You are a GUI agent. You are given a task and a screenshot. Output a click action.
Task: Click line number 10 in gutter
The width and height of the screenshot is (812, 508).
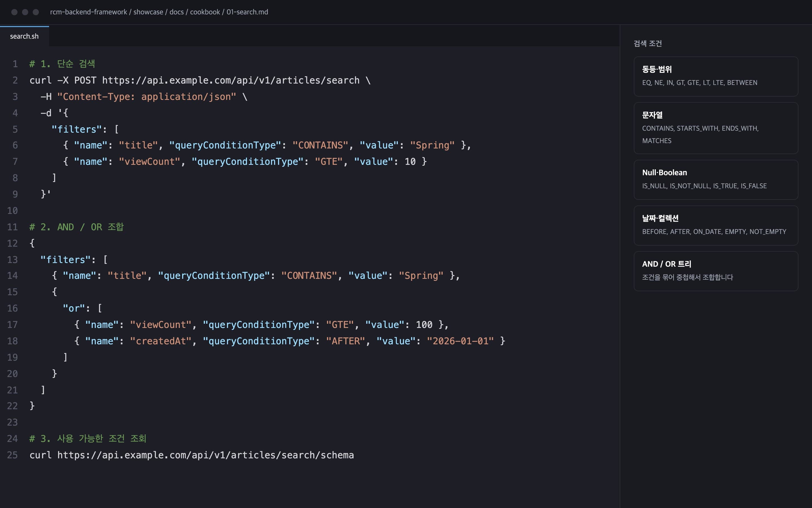point(12,211)
